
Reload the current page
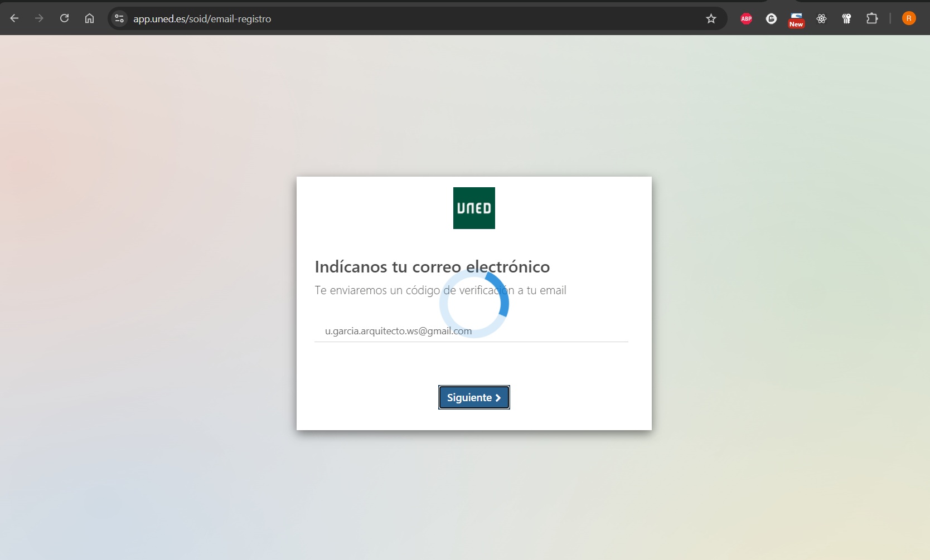click(64, 18)
